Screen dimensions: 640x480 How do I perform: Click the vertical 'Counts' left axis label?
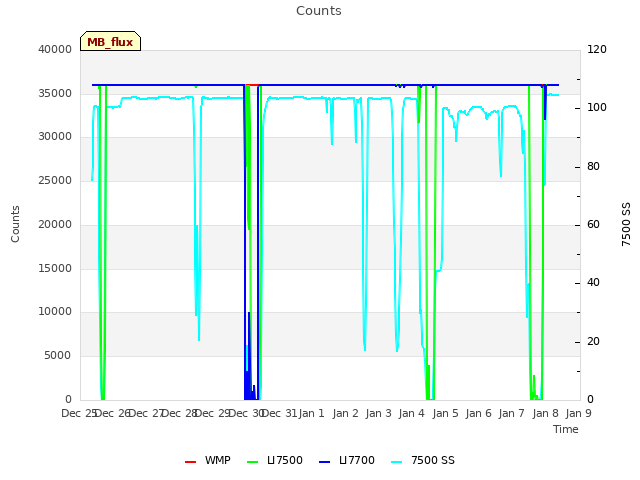pos(15,224)
